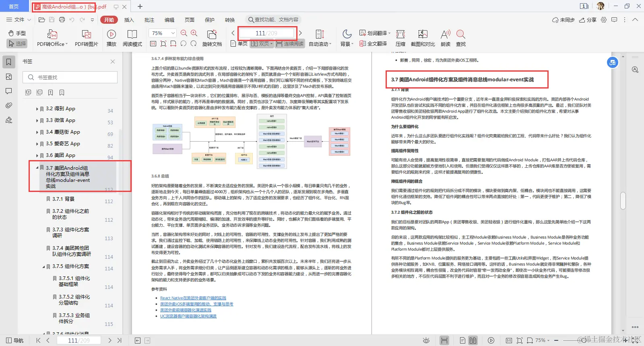
Task: Open comments panel icon in sidebar
Action: tap(8, 91)
